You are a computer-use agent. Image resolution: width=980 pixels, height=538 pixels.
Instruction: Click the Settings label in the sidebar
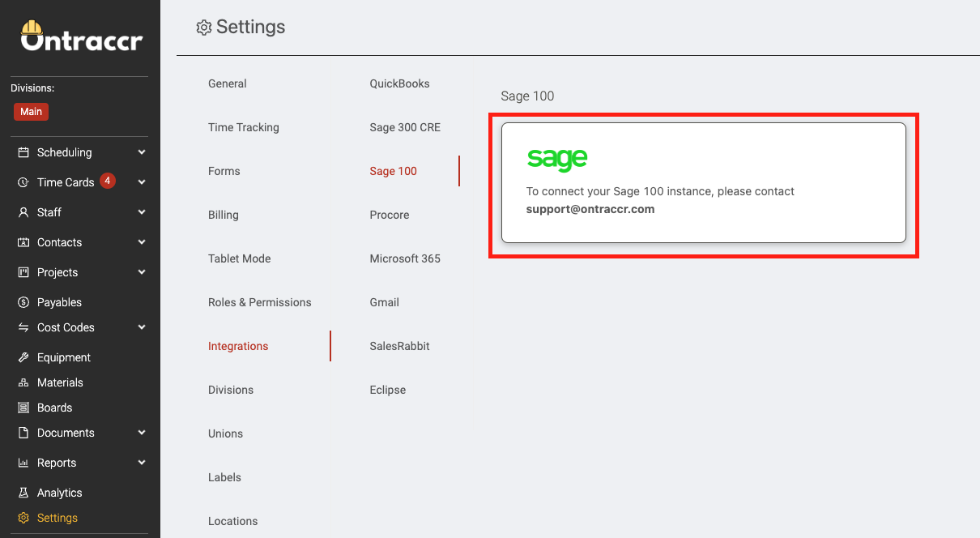[x=58, y=518]
